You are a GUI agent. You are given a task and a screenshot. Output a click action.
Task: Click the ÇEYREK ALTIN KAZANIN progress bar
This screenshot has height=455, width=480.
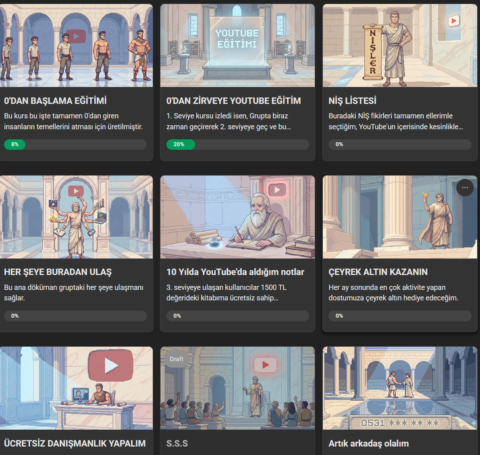point(400,316)
